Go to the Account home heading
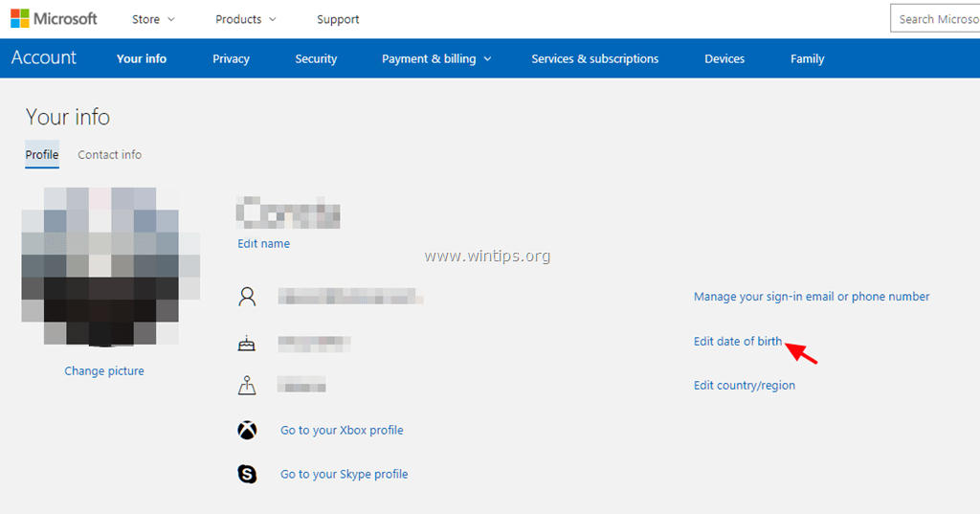 [x=44, y=57]
